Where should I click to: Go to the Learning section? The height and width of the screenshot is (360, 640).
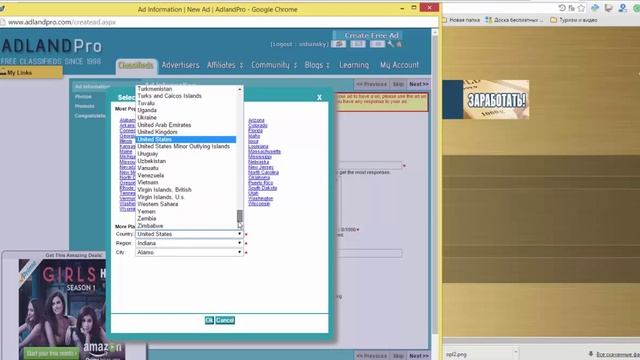pyautogui.click(x=354, y=65)
